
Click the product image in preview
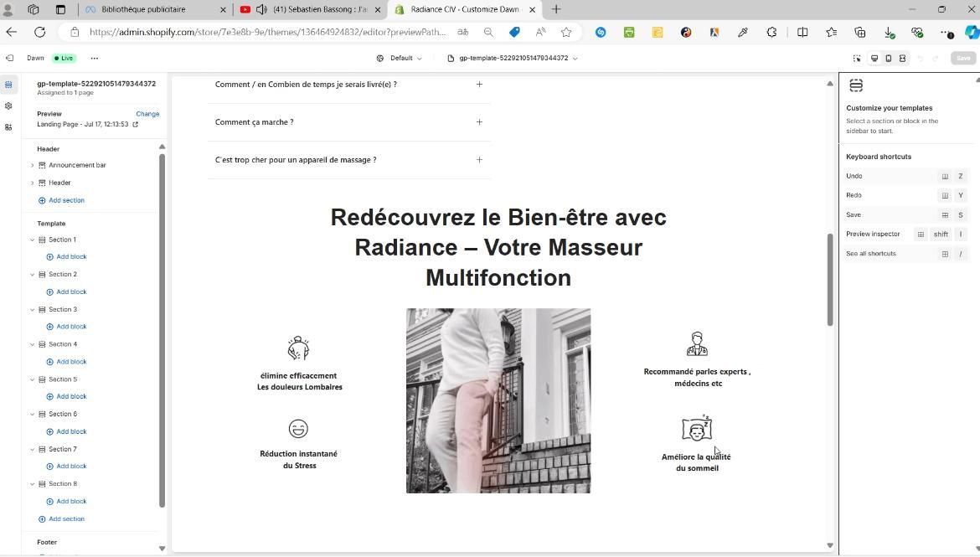pyautogui.click(x=498, y=400)
